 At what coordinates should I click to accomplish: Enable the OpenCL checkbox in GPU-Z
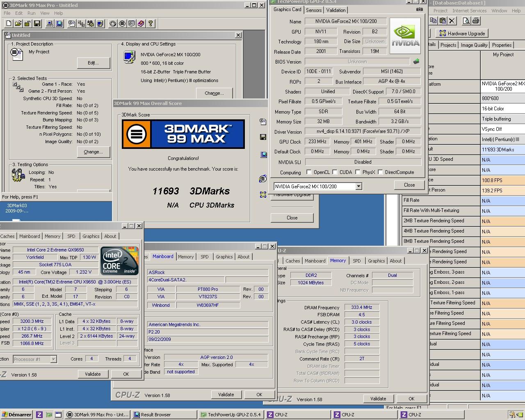[309, 172]
